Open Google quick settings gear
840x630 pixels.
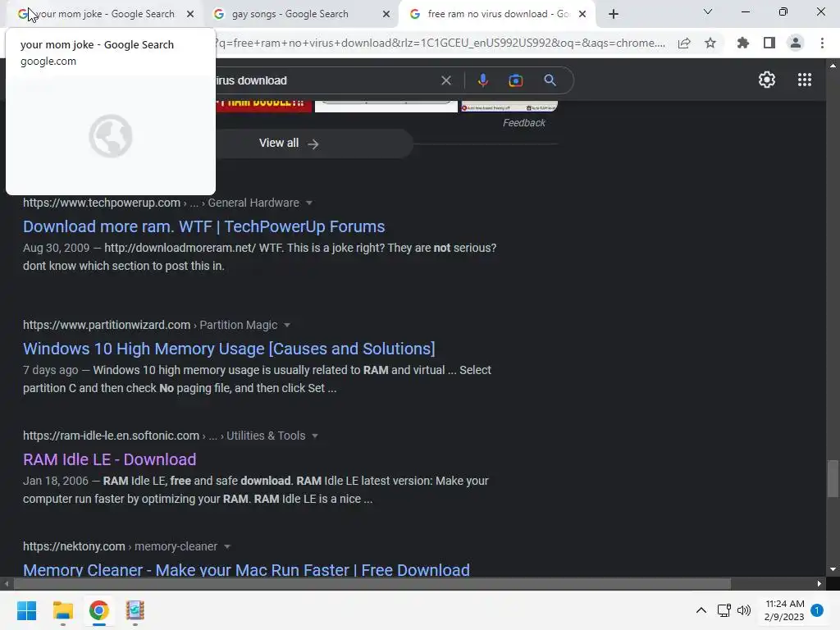click(767, 80)
